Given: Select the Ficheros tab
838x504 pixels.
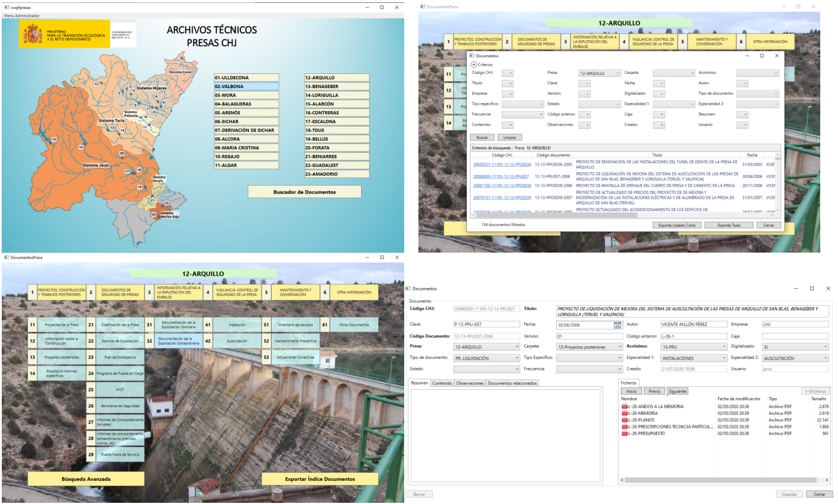Looking at the screenshot, I should click(x=628, y=383).
